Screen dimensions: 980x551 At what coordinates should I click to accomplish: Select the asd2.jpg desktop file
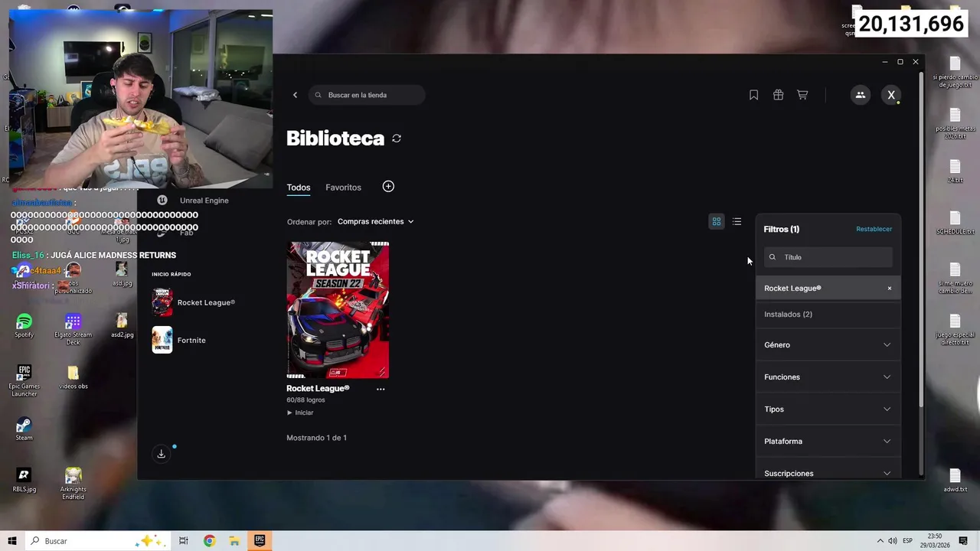pyautogui.click(x=122, y=326)
